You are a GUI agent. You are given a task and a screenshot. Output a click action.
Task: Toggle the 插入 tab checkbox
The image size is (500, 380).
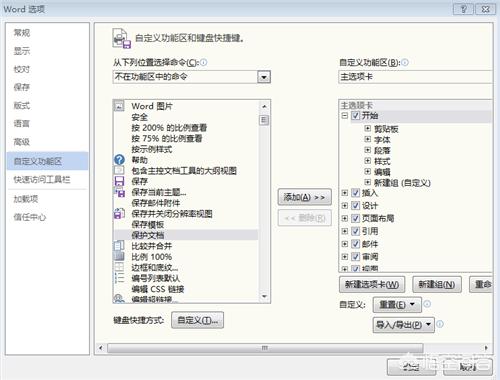click(x=356, y=193)
